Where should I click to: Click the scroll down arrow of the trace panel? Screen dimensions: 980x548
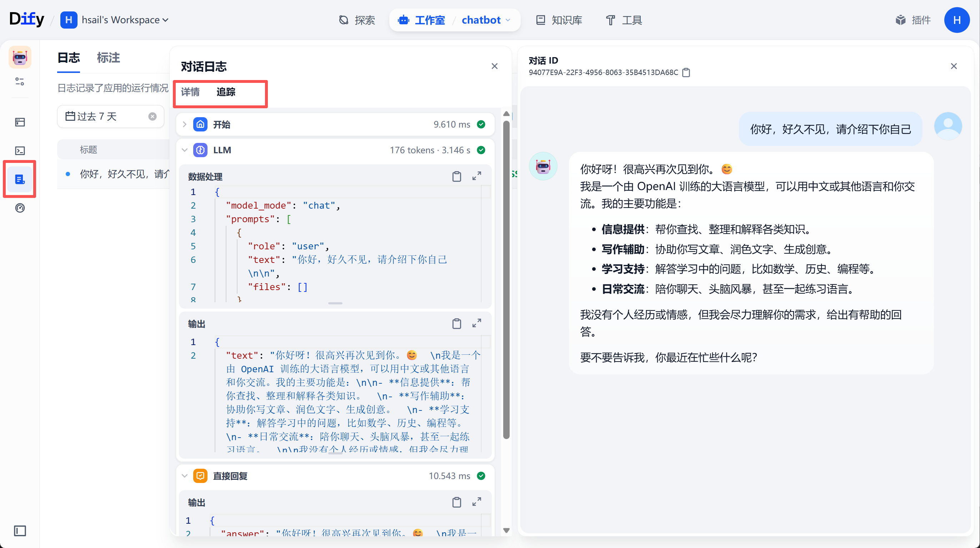tap(506, 530)
